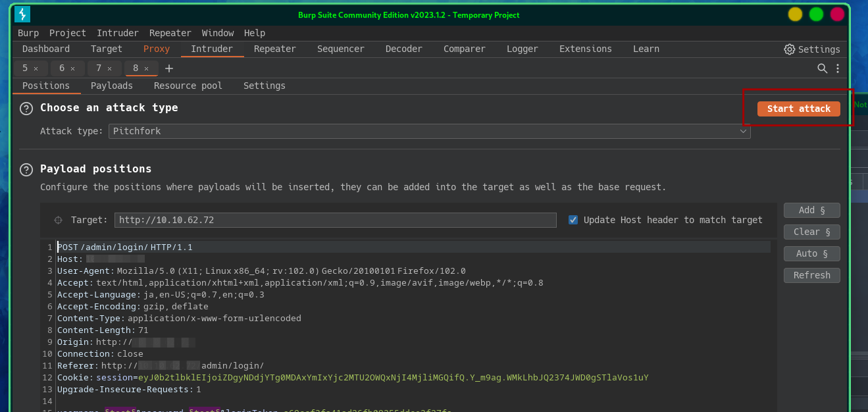Click the Add § button
The image size is (868, 412).
point(812,210)
